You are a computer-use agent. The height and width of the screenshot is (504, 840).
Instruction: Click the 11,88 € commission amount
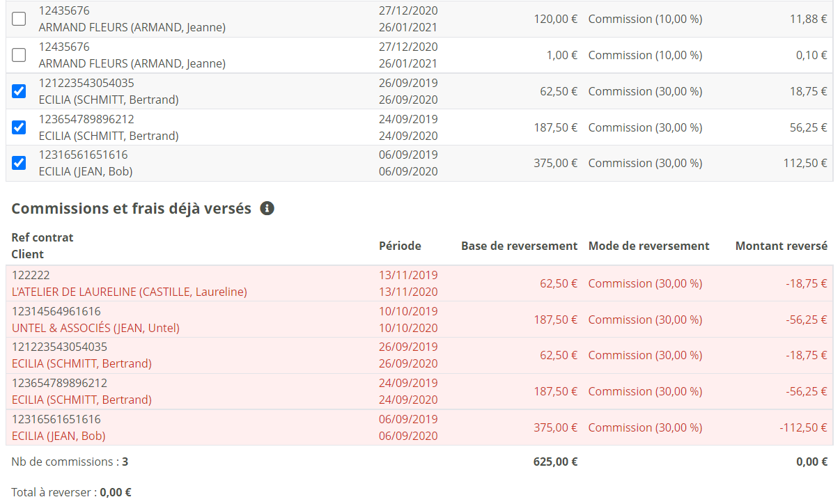(x=808, y=19)
